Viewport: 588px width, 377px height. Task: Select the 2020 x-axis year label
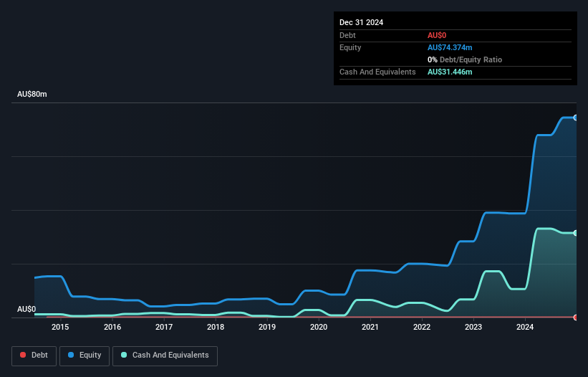(x=319, y=327)
